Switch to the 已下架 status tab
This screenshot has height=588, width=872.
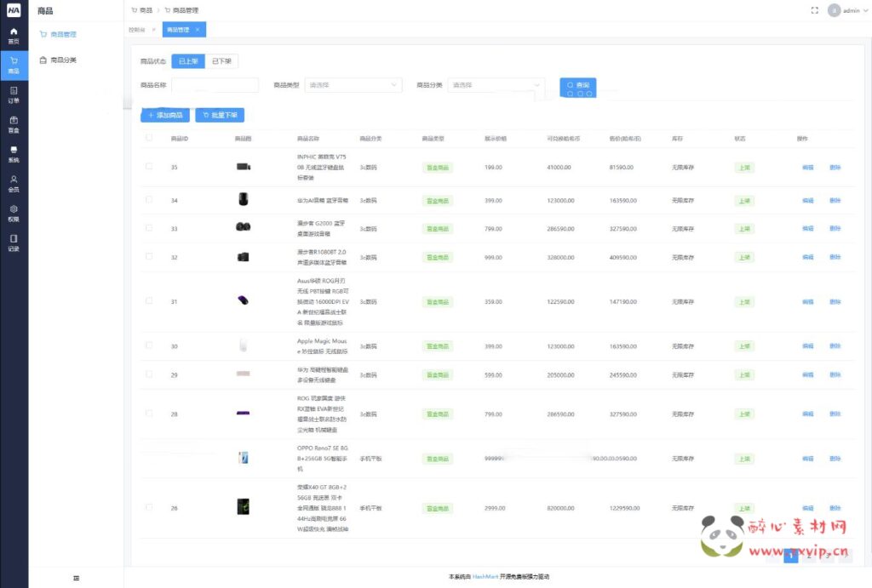point(221,61)
